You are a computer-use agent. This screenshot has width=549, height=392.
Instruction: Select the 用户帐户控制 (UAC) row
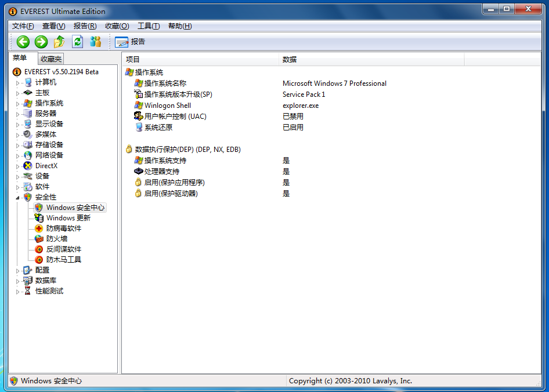pyautogui.click(x=175, y=117)
